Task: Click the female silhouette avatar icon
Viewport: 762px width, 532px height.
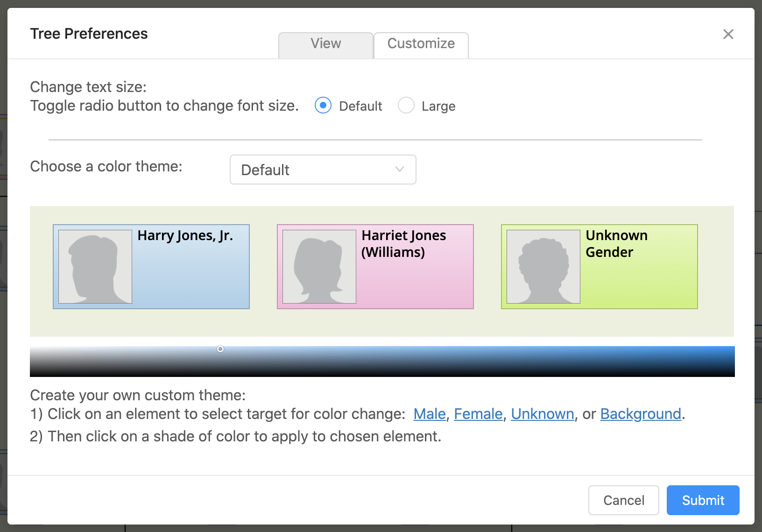Action: [319, 267]
